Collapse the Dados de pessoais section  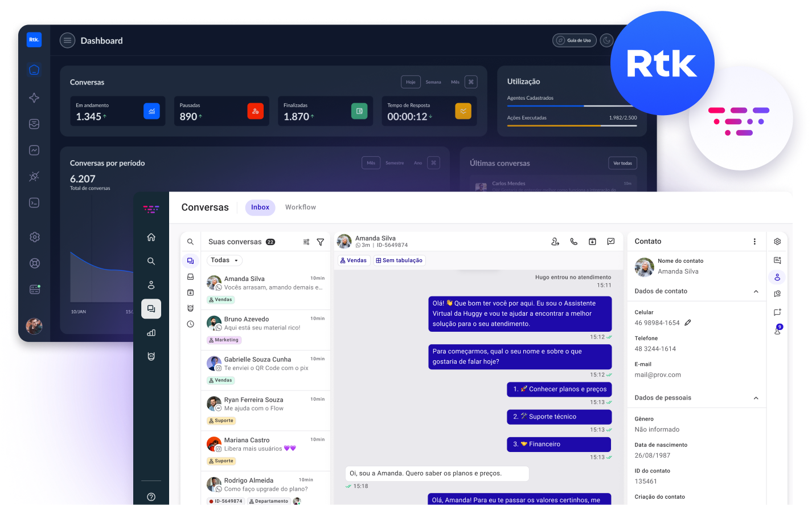756,398
